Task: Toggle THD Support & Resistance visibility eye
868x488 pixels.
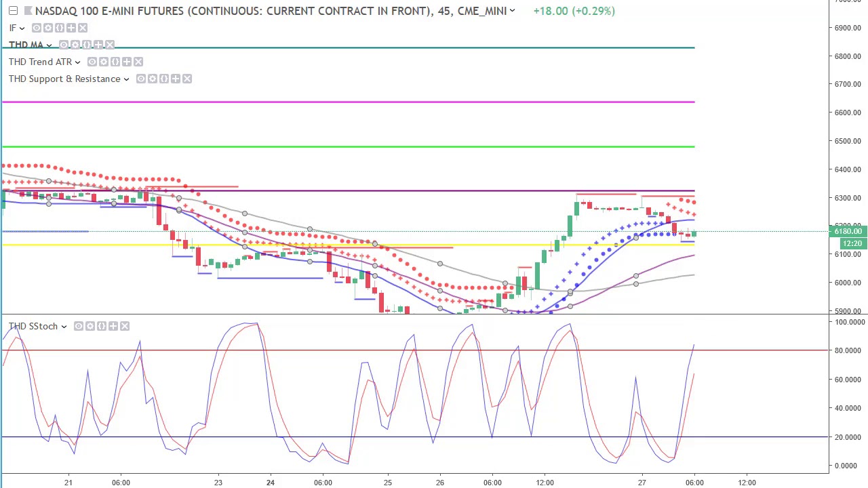Action: click(x=141, y=79)
